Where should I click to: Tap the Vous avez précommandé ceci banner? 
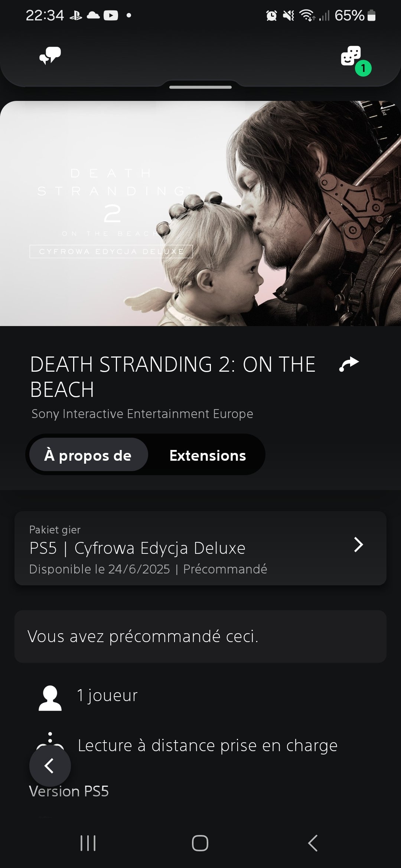200,637
